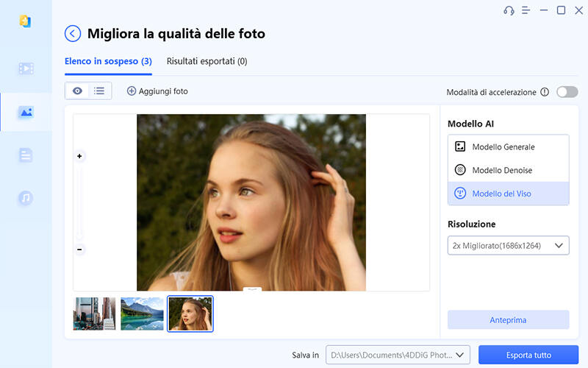Select the Modello Generale option
Viewport: 588px width, 368px height.
click(x=508, y=146)
